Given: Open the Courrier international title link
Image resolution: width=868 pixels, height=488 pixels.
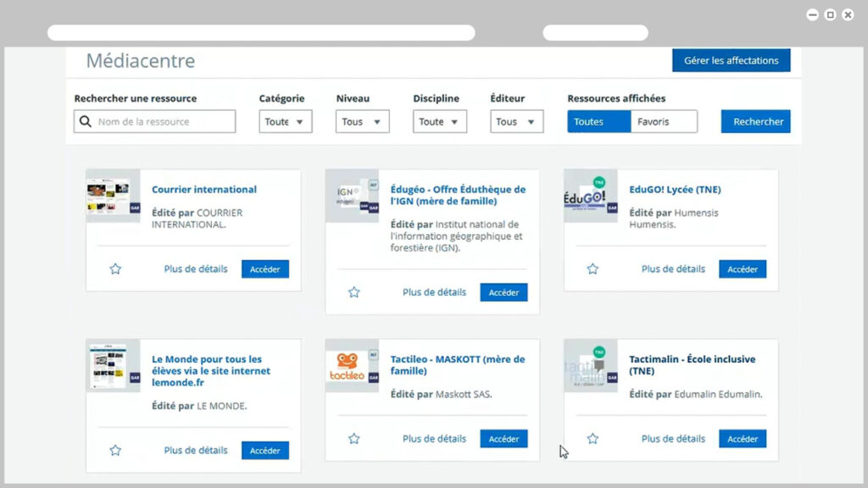Looking at the screenshot, I should (x=204, y=189).
